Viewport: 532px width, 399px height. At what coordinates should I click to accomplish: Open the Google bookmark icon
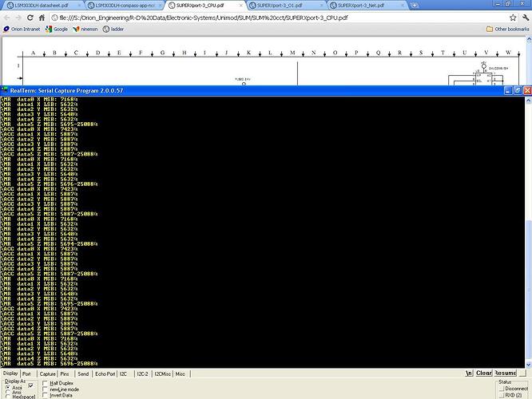[49, 29]
